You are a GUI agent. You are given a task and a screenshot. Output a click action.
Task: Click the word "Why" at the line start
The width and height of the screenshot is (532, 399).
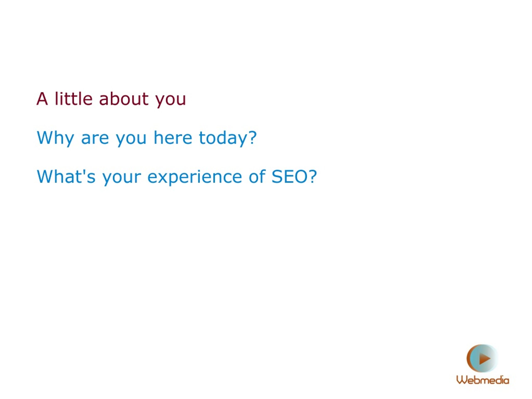[55, 138]
